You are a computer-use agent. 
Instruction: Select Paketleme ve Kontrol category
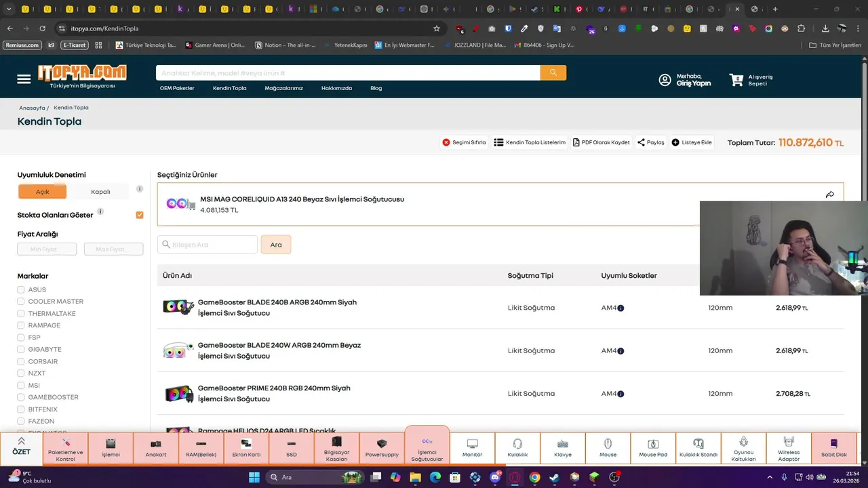click(x=66, y=448)
